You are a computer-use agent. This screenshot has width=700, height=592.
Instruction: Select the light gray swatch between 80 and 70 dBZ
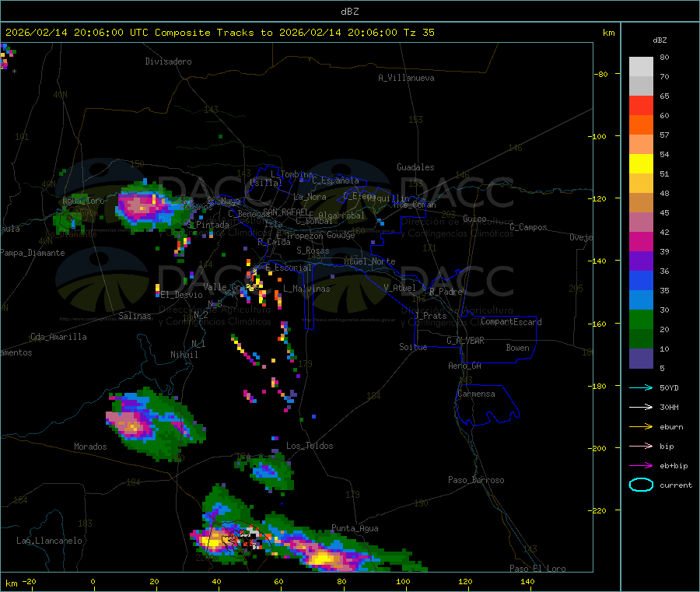click(x=641, y=67)
